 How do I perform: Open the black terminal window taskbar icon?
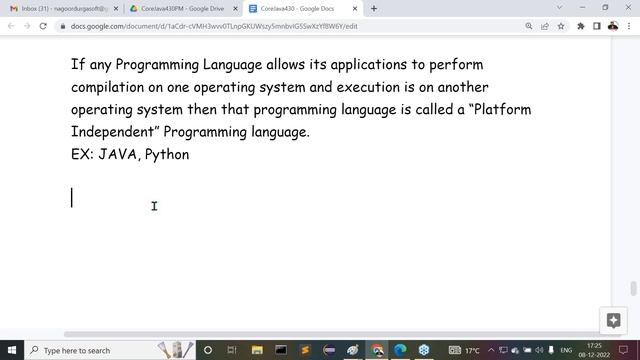(281, 350)
